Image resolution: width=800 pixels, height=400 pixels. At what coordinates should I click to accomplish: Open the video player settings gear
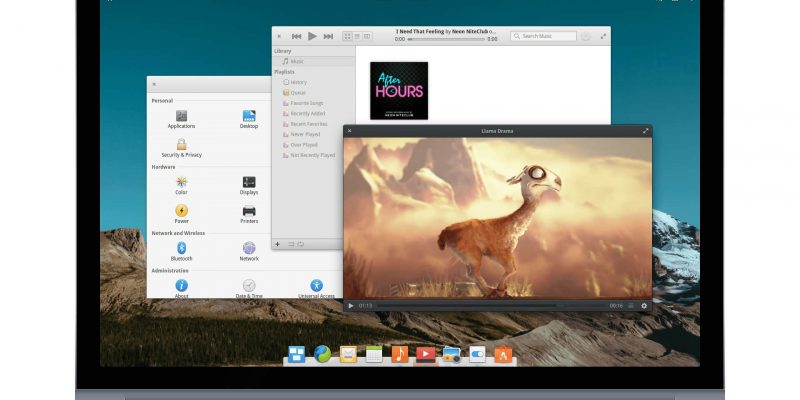point(644,306)
